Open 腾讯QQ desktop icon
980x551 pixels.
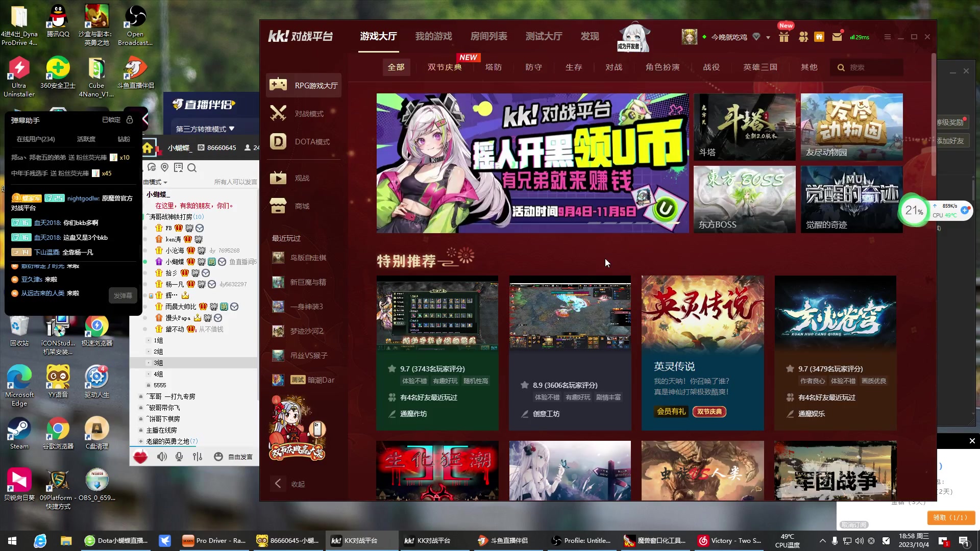coord(58,22)
